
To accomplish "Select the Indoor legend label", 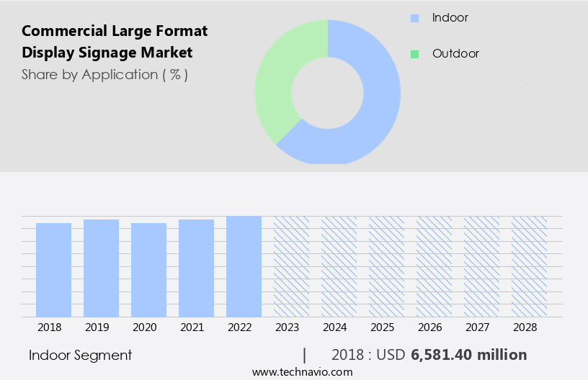I will point(450,18).
